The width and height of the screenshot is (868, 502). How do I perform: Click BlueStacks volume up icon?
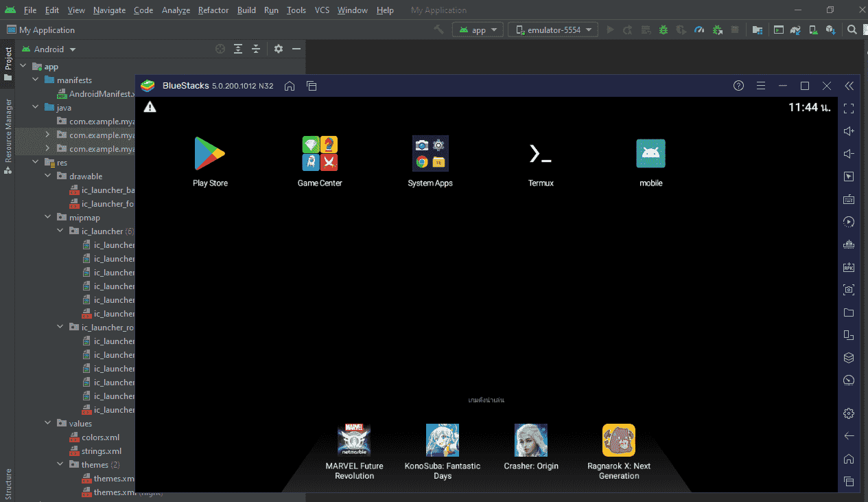point(849,131)
